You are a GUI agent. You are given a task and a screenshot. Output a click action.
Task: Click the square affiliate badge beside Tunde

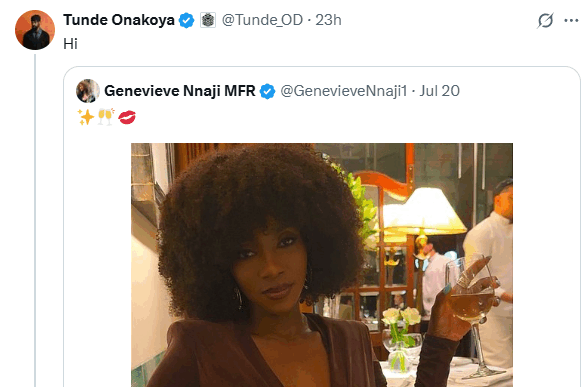pos(208,20)
